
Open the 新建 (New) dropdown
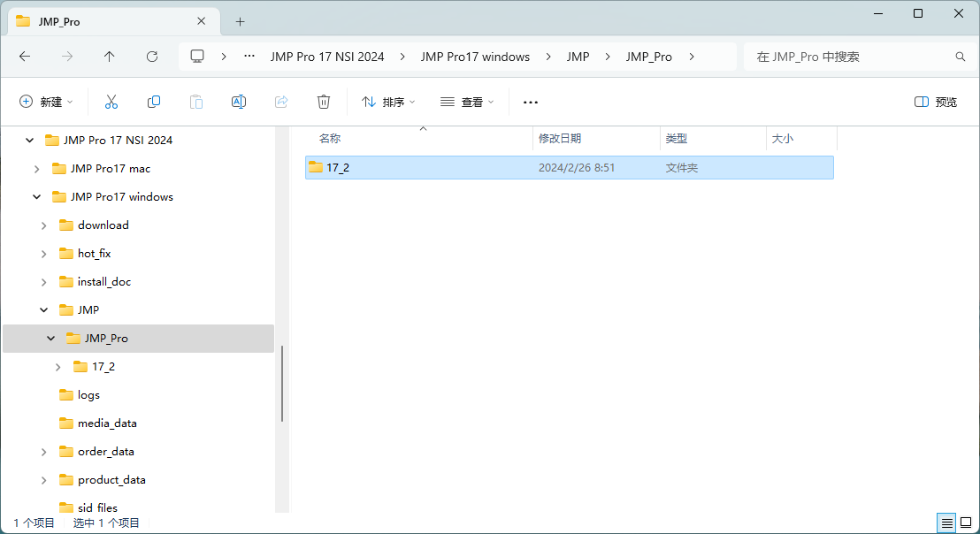point(46,102)
